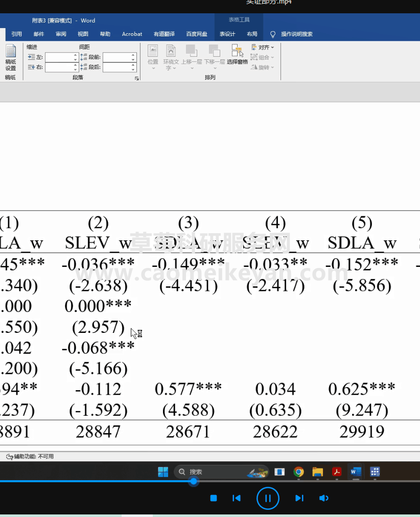Click the volume speaker icon
This screenshot has height=517, width=420.
324,498
